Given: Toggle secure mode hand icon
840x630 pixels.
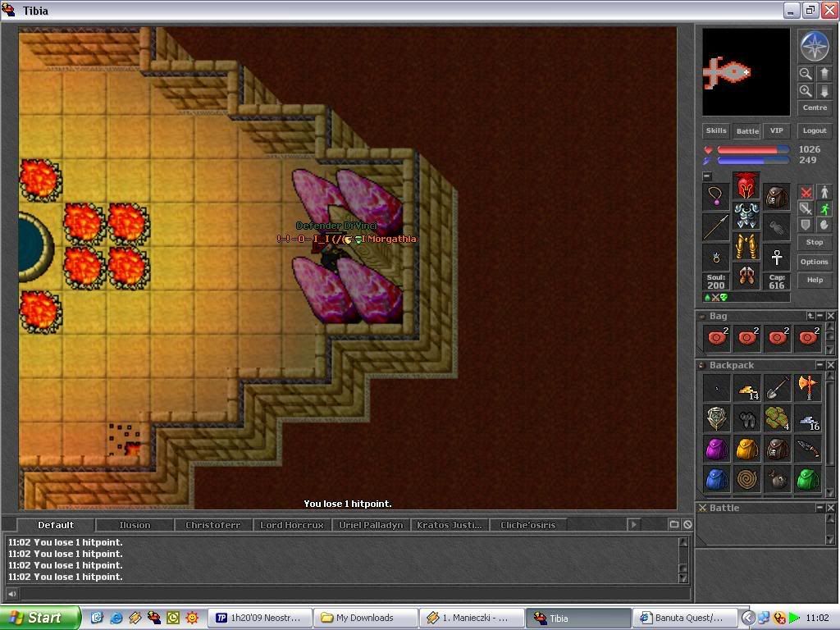Looking at the screenshot, I should 824,225.
